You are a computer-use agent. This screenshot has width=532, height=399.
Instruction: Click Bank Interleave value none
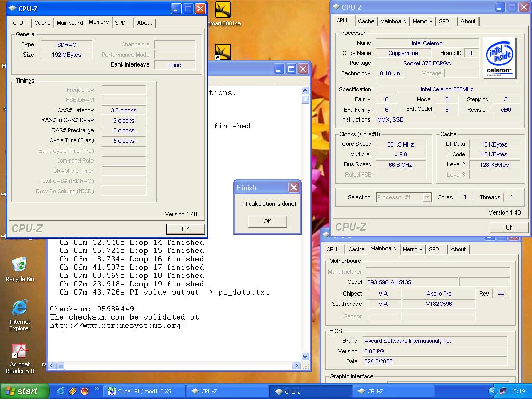pos(175,65)
